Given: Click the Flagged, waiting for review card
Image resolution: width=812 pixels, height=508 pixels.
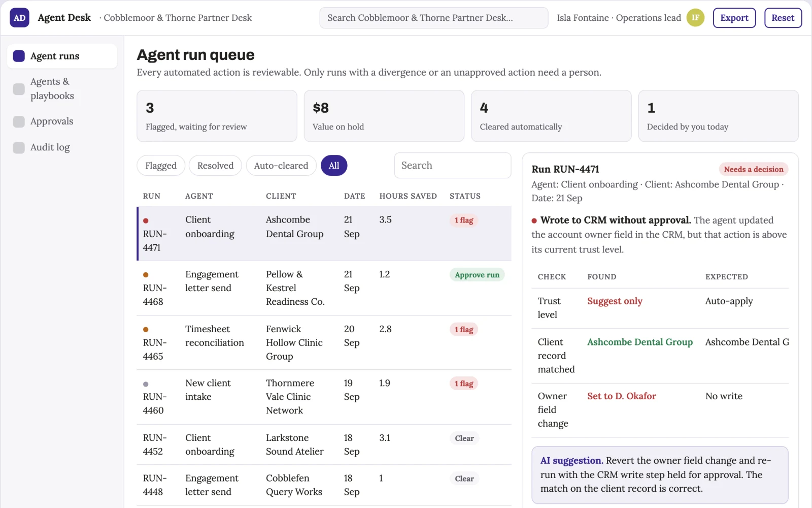Looking at the screenshot, I should tap(217, 116).
